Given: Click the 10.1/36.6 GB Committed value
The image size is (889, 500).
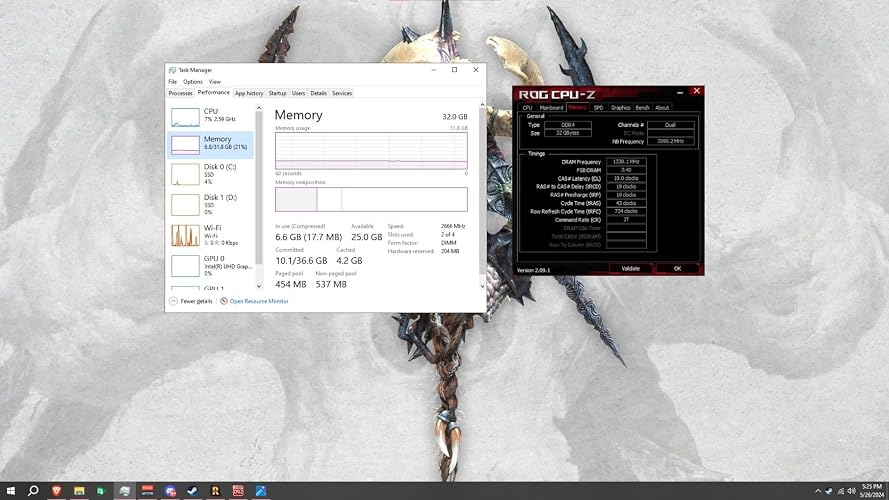Looking at the screenshot, I should (x=301, y=261).
